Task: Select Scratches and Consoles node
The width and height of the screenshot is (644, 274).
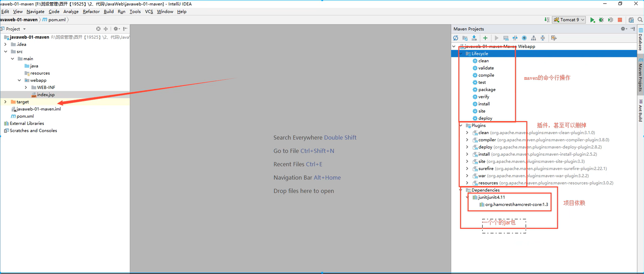Action: pyautogui.click(x=30, y=130)
